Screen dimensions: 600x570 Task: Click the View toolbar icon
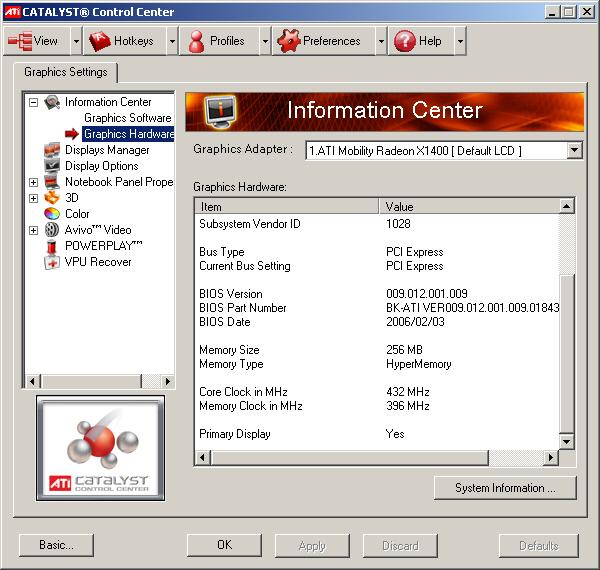pyautogui.click(x=20, y=41)
